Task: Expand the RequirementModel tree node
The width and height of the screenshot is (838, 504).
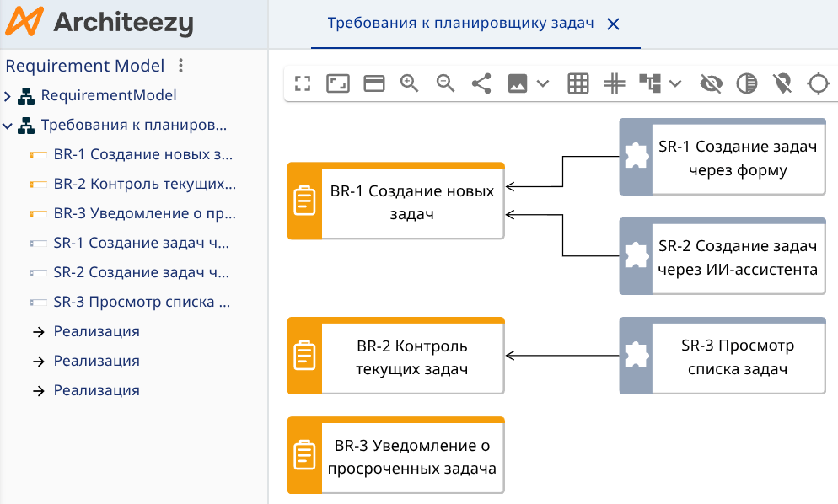Action: 8,95
